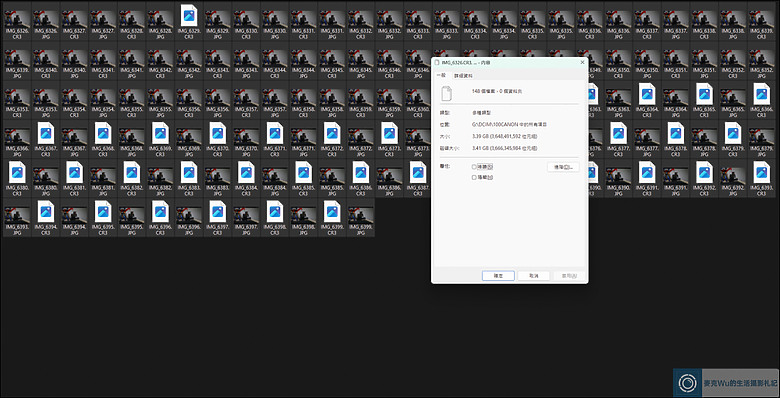
Task: Select the IMG_6379.CR3 file icon
Action: click(733, 133)
